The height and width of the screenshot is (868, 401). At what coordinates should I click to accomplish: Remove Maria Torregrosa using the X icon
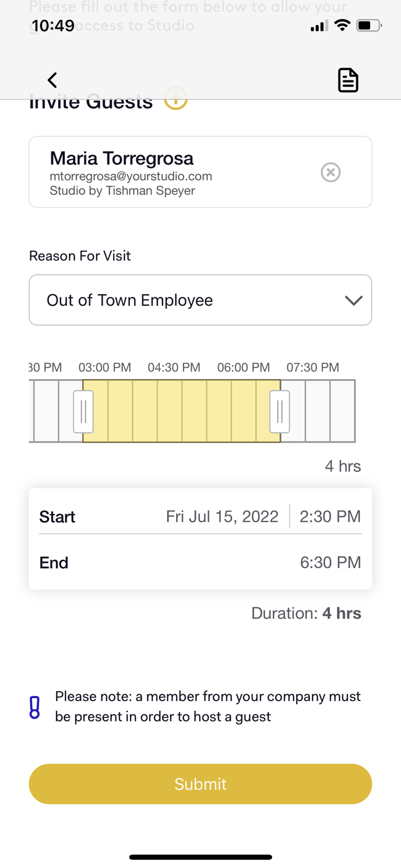(x=330, y=172)
